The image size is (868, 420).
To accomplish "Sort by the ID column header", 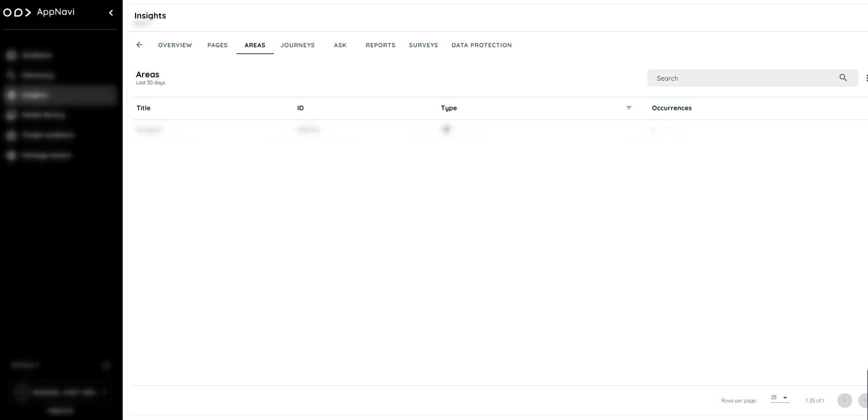I will (300, 108).
